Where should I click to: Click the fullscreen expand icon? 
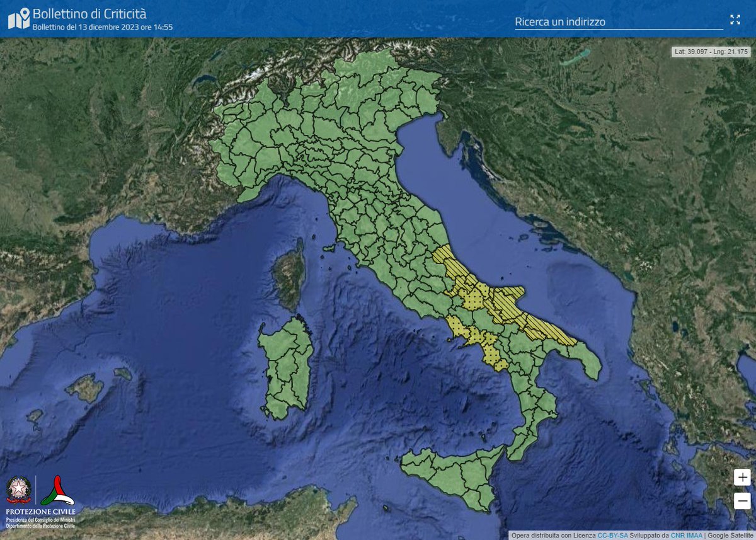pos(736,20)
